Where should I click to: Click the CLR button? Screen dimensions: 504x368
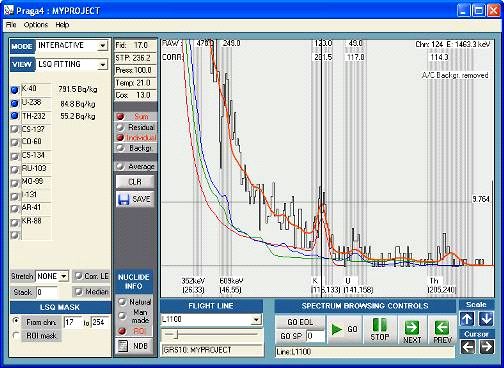pyautogui.click(x=135, y=182)
